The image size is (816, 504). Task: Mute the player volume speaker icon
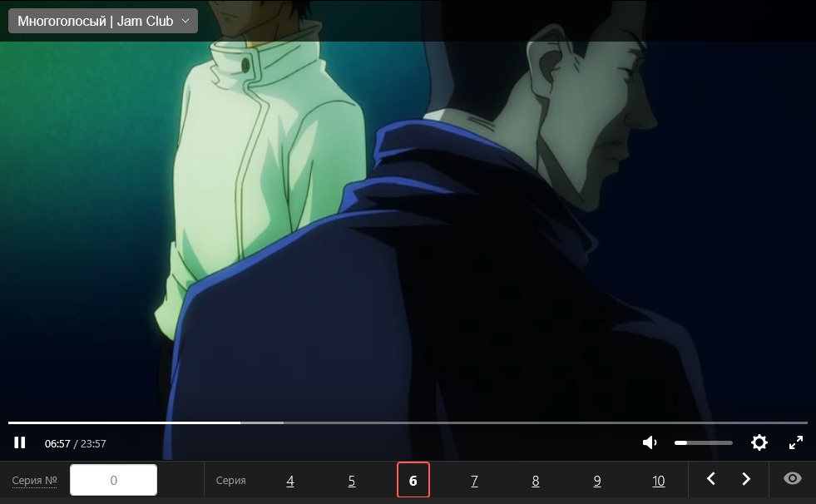650,443
